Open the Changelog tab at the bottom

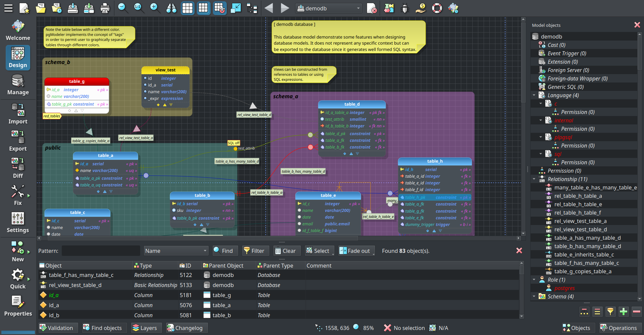[186, 328]
